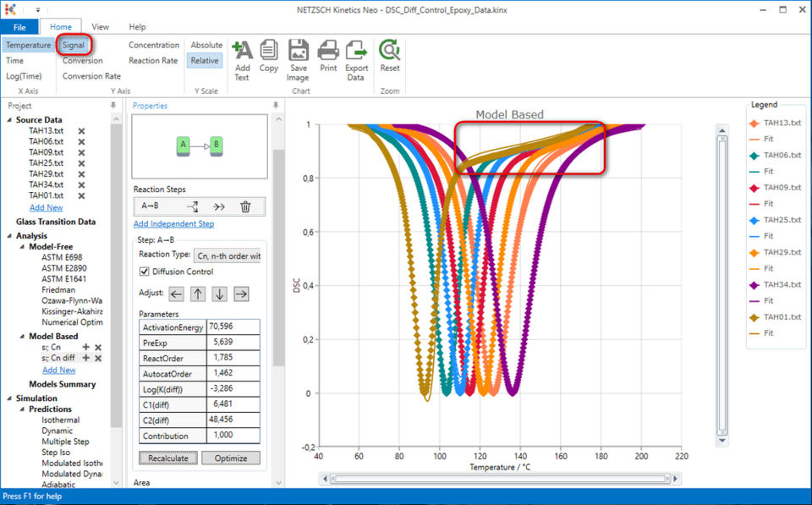Set X axis to Time
This screenshot has width=812, height=505.
click(15, 61)
